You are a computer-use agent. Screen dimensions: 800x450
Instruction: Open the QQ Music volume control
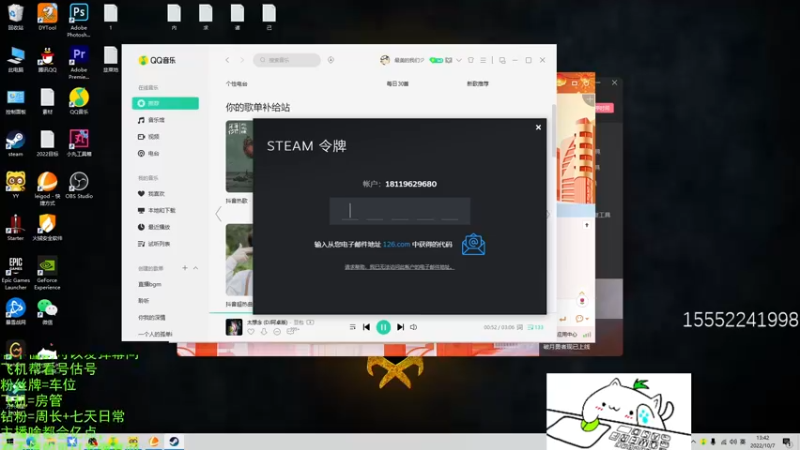point(413,327)
